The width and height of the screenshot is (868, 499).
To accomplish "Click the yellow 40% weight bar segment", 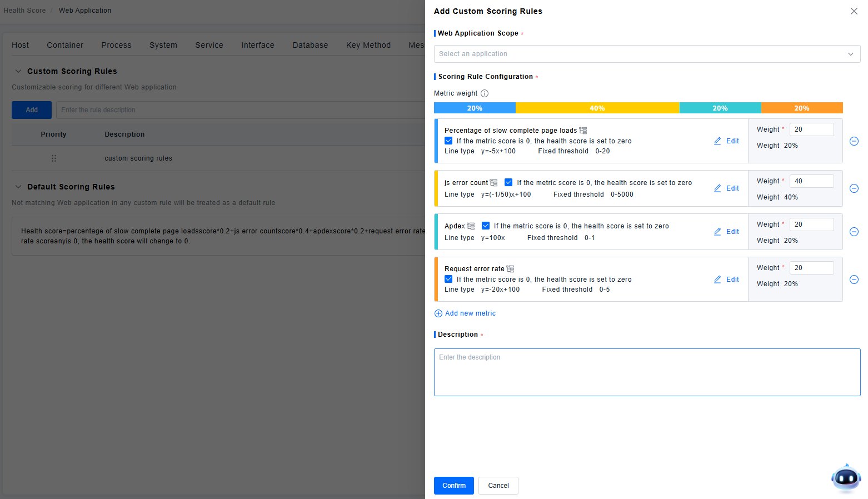I will click(x=597, y=108).
